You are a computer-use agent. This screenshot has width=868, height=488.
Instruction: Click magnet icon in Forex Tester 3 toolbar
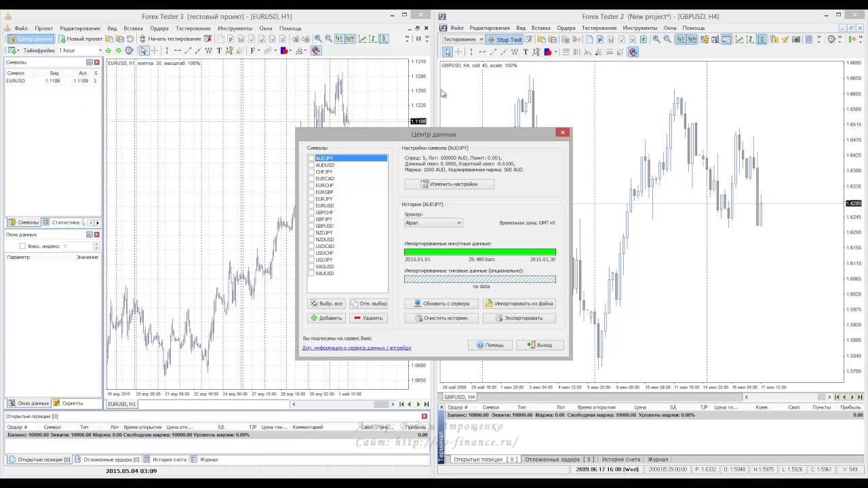click(x=315, y=51)
